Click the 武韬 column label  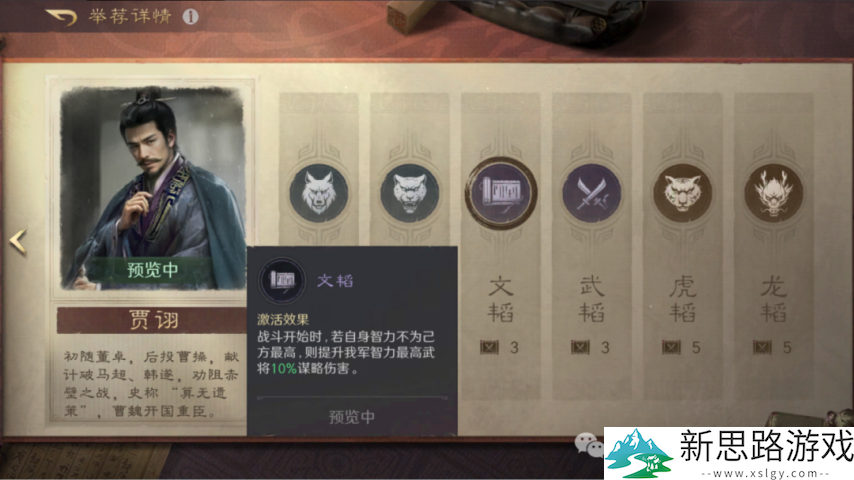pyautogui.click(x=591, y=299)
